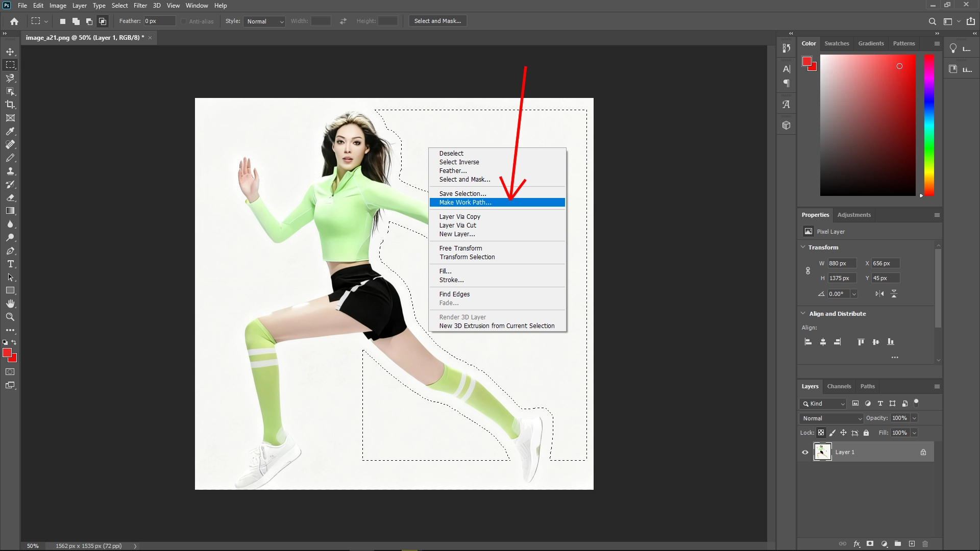Pick the Eyedropper tool

10,132
